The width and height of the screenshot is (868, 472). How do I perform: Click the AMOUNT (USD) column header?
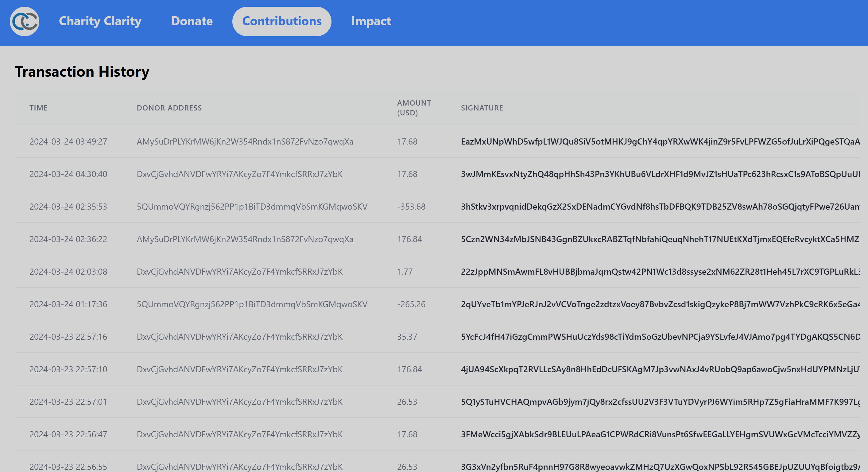[414, 108]
